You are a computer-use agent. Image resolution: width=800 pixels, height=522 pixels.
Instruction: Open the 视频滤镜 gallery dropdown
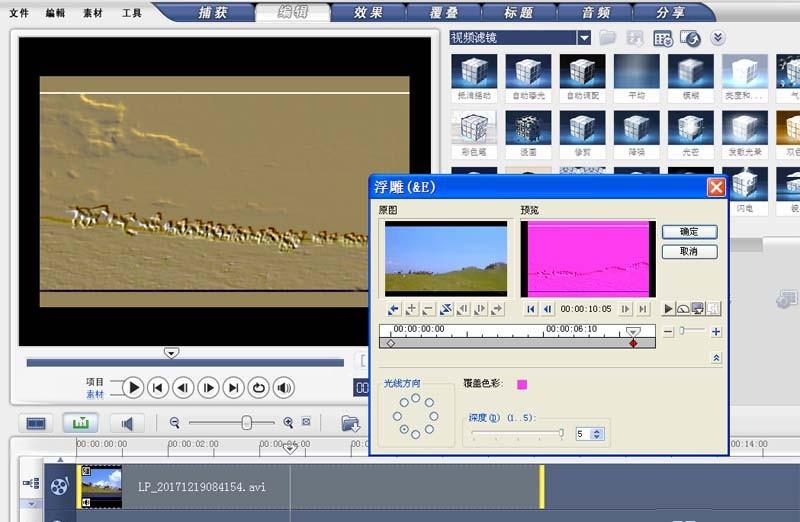584,38
